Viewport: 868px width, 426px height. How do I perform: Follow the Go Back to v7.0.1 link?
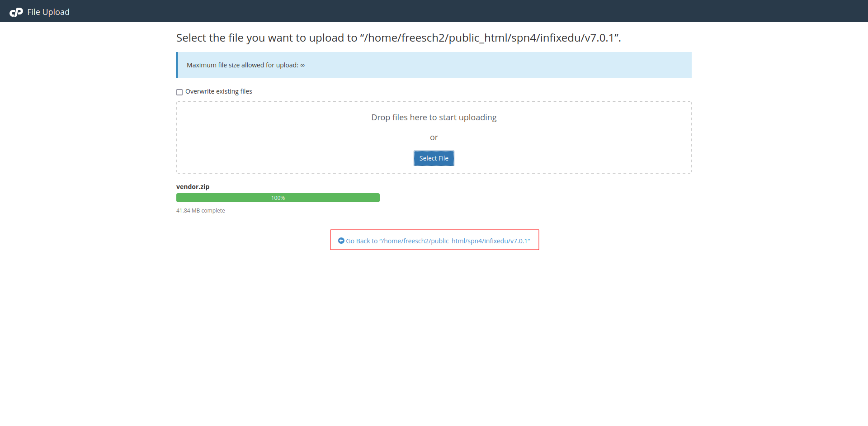pyautogui.click(x=438, y=241)
